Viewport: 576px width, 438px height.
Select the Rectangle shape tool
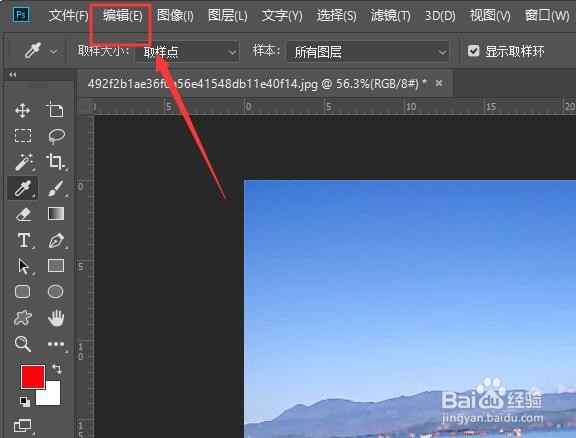[x=56, y=266]
